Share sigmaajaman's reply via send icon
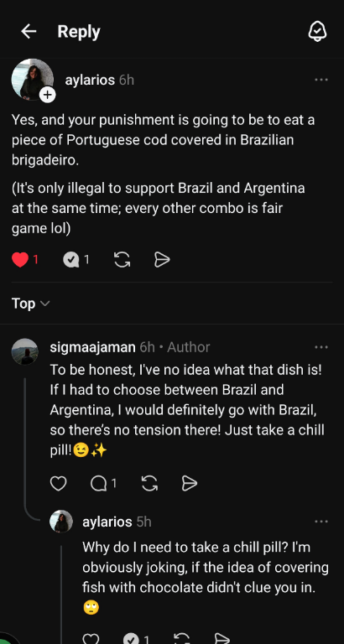 [x=190, y=483]
